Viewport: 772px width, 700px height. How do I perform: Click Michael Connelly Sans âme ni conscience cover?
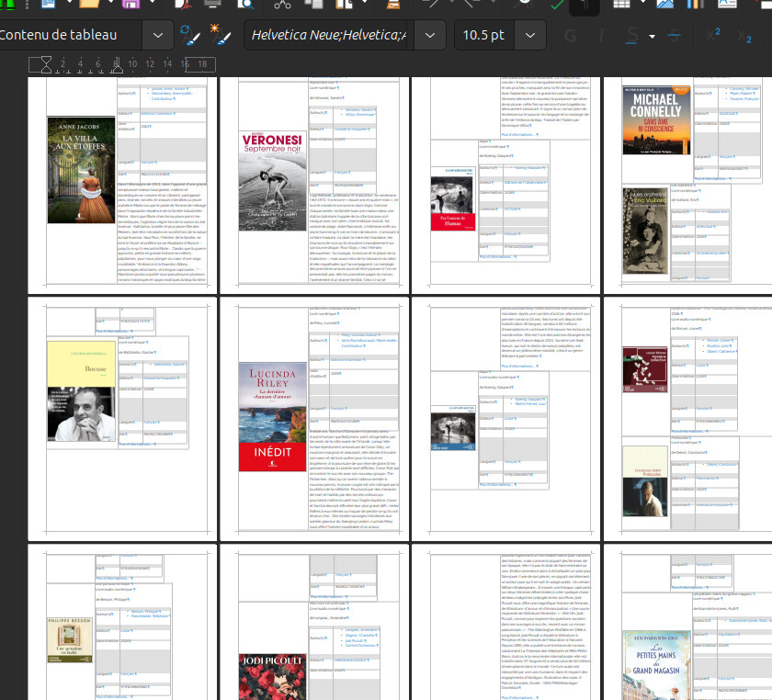[x=656, y=119]
